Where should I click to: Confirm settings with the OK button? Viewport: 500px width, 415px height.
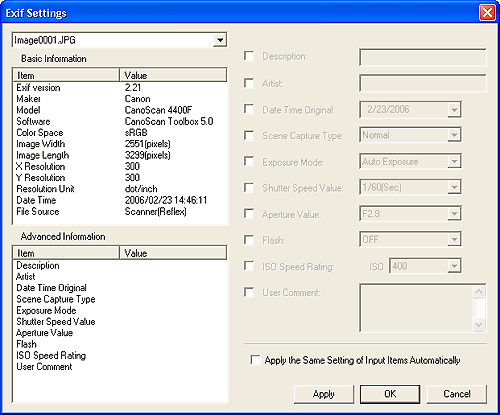click(390, 394)
